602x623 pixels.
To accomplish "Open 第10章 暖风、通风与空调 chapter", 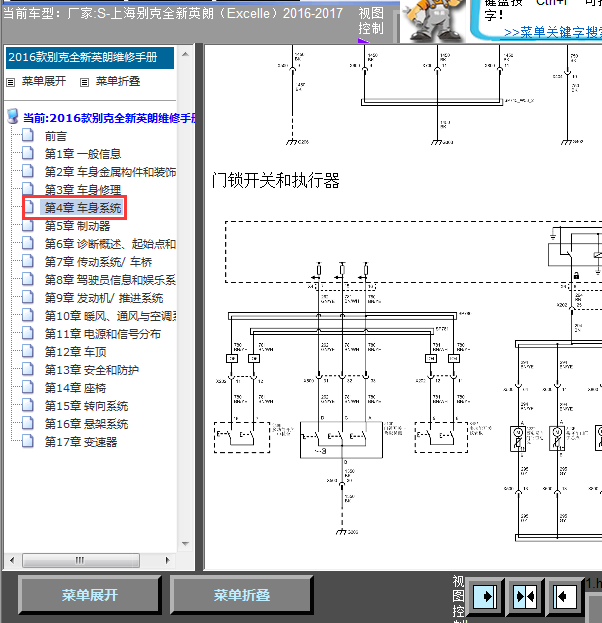I will [110, 316].
